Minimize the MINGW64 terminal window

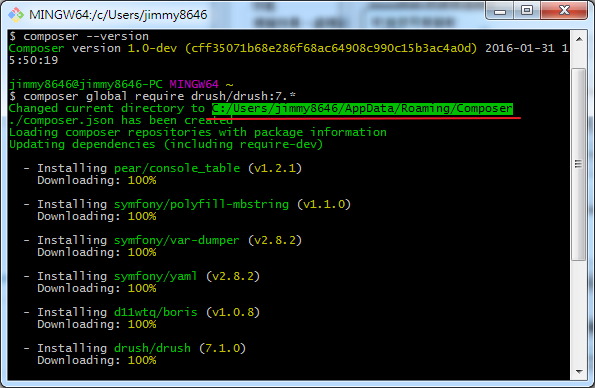pos(500,11)
